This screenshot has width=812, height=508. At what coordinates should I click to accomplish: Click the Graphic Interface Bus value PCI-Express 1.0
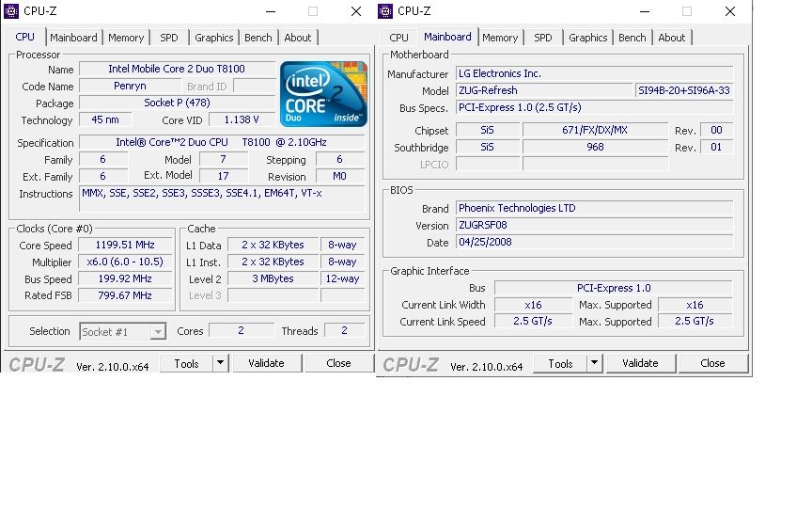tap(614, 288)
